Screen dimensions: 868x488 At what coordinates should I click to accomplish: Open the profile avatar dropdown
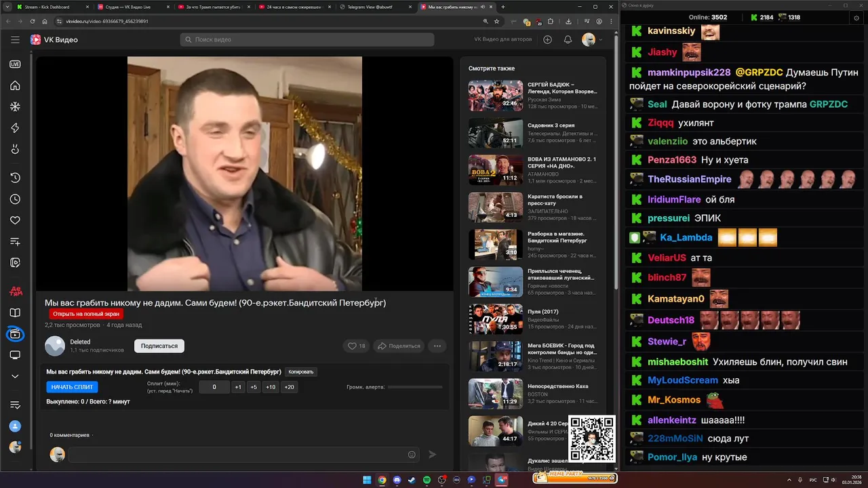tap(592, 39)
